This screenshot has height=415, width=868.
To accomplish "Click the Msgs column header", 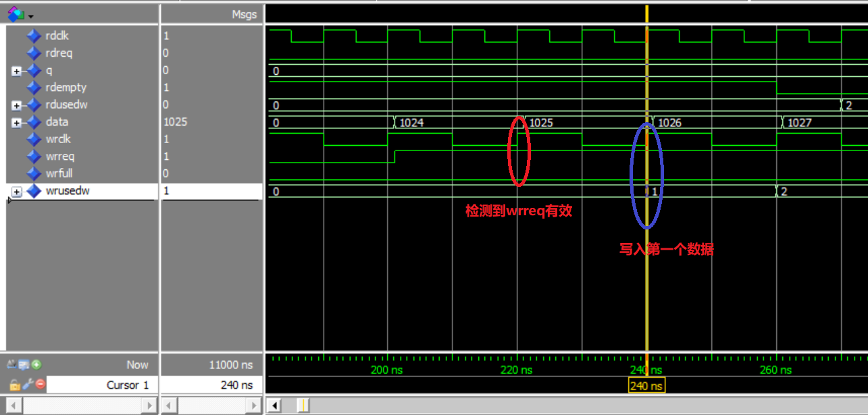I will [x=243, y=14].
